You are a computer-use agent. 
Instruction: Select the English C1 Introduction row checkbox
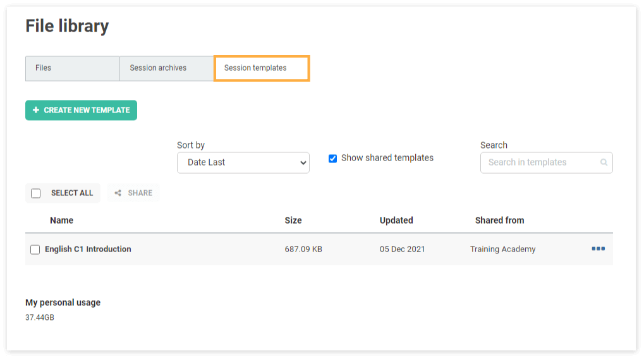[35, 249]
